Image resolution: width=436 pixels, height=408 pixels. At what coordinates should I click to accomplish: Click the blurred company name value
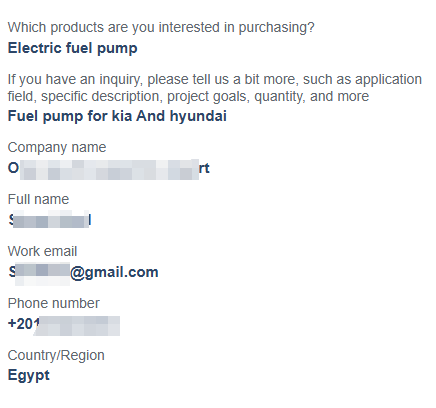click(109, 169)
